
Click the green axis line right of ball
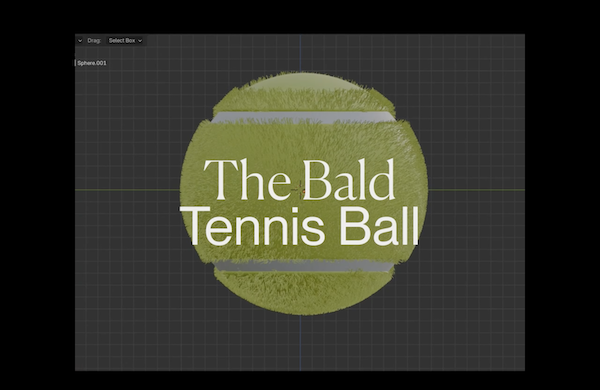point(476,190)
